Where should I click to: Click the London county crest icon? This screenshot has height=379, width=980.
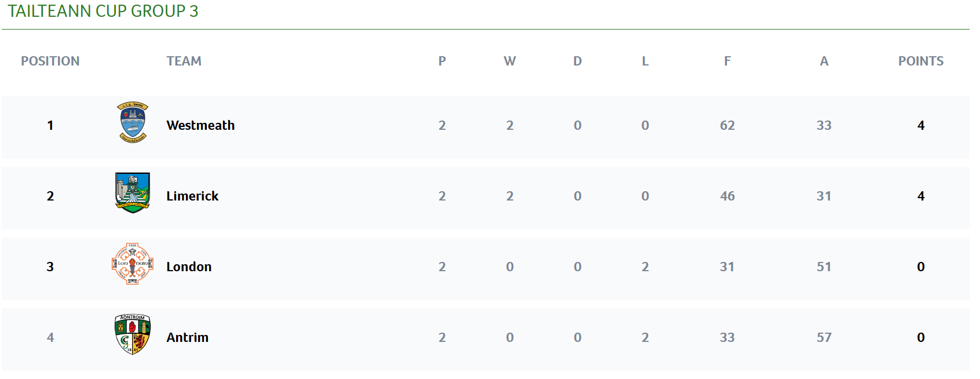[x=133, y=264]
